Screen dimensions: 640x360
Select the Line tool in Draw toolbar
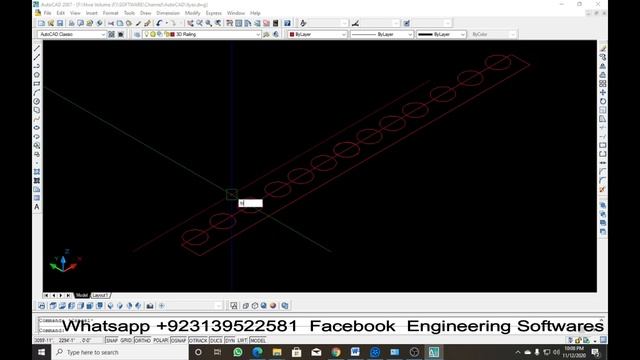(x=37, y=48)
